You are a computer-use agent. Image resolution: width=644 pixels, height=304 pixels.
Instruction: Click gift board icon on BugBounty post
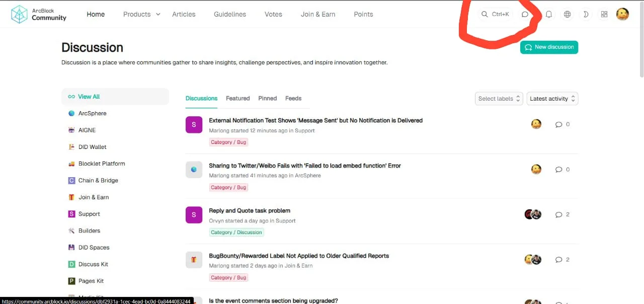point(194,260)
